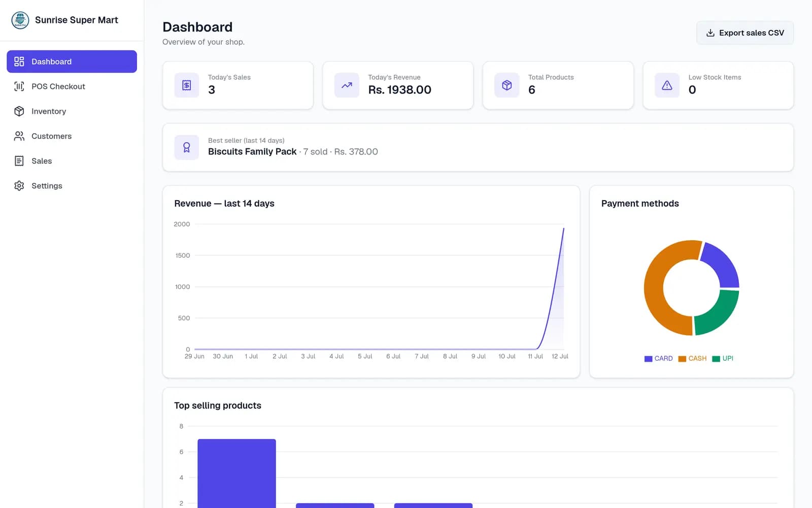Click the Today's Revenue trending arrow icon
Viewport: 812px width, 508px height.
coord(347,85)
